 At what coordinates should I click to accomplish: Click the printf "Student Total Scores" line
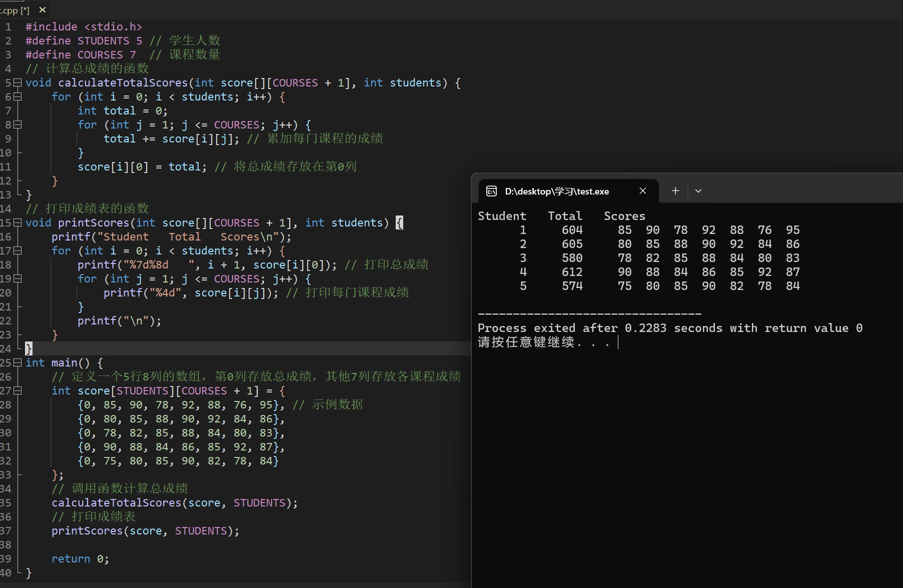click(171, 236)
